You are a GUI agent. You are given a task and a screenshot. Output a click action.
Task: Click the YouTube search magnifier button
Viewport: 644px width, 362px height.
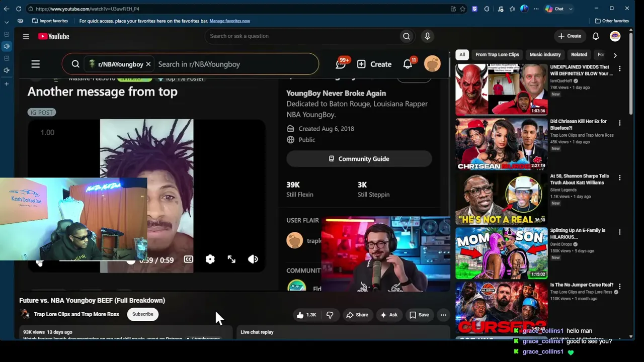pyautogui.click(x=407, y=36)
